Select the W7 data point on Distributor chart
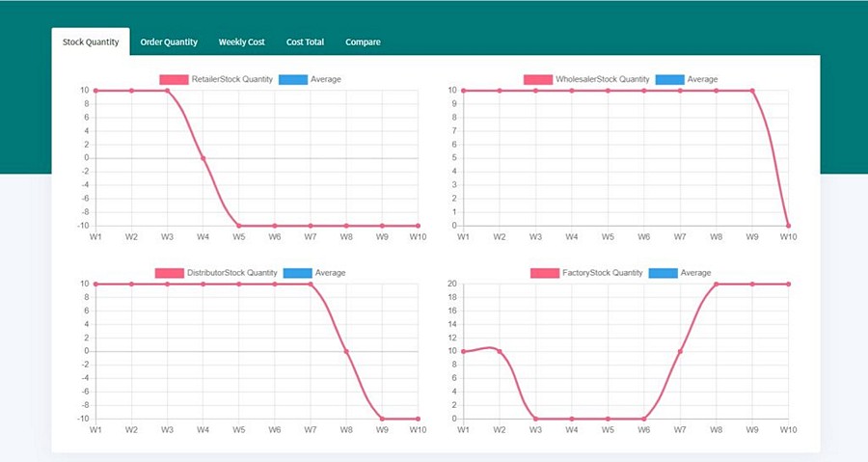This screenshot has width=868, height=462. tap(311, 285)
